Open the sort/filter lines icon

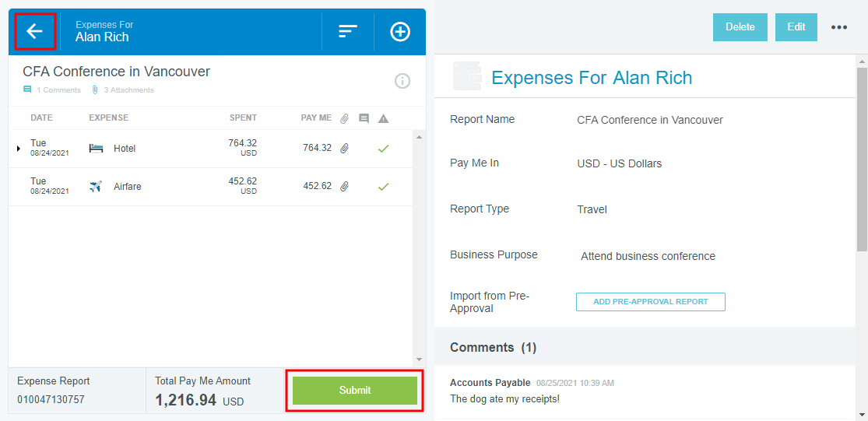tap(347, 31)
